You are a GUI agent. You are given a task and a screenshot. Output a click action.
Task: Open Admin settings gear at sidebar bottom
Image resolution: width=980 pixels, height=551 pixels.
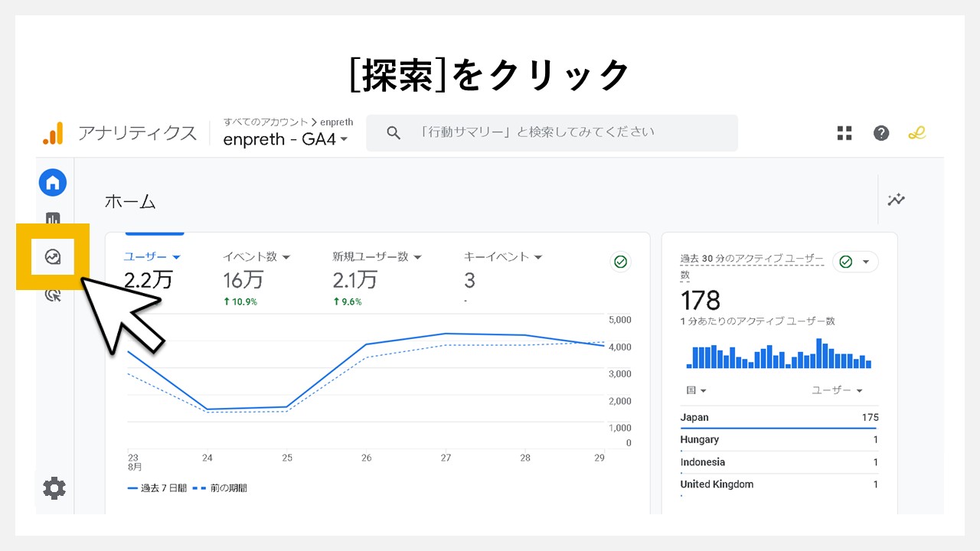coord(53,487)
